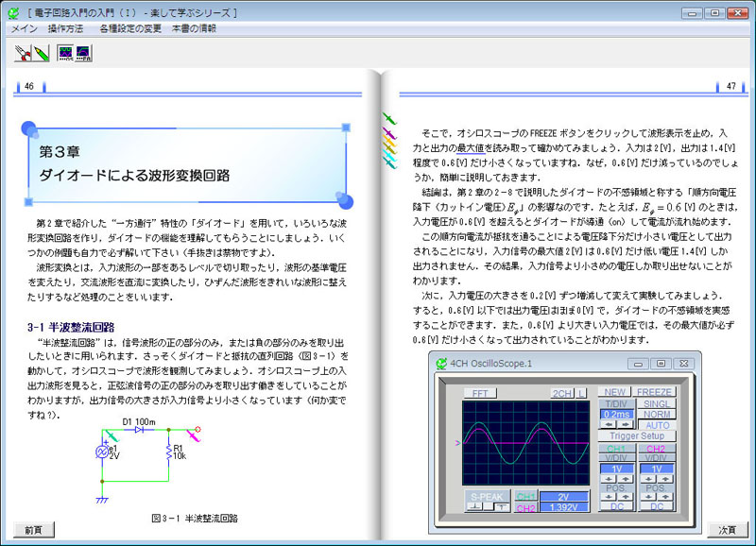756x546 pixels.
Task: Lower CH1 V/DIV with down arrow
Action: [x=609, y=479]
